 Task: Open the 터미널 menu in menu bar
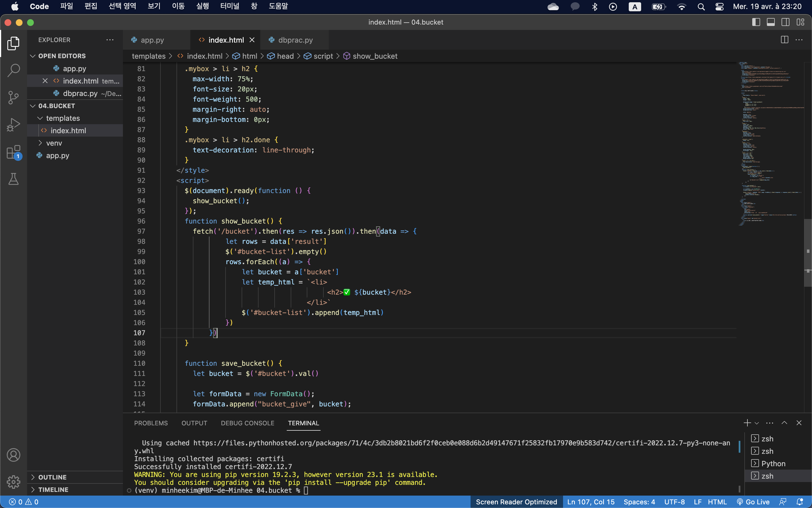tap(230, 6)
